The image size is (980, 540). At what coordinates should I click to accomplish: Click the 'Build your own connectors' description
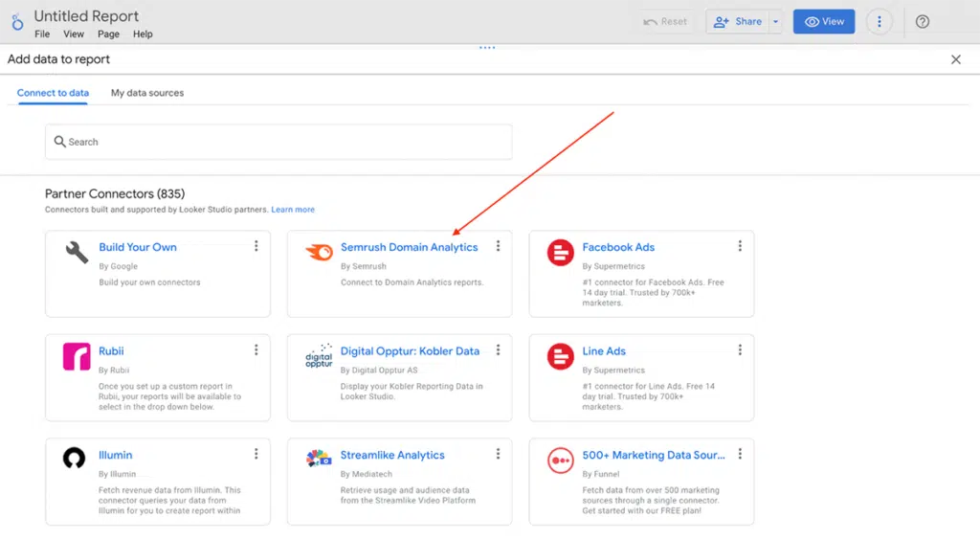[x=149, y=282]
